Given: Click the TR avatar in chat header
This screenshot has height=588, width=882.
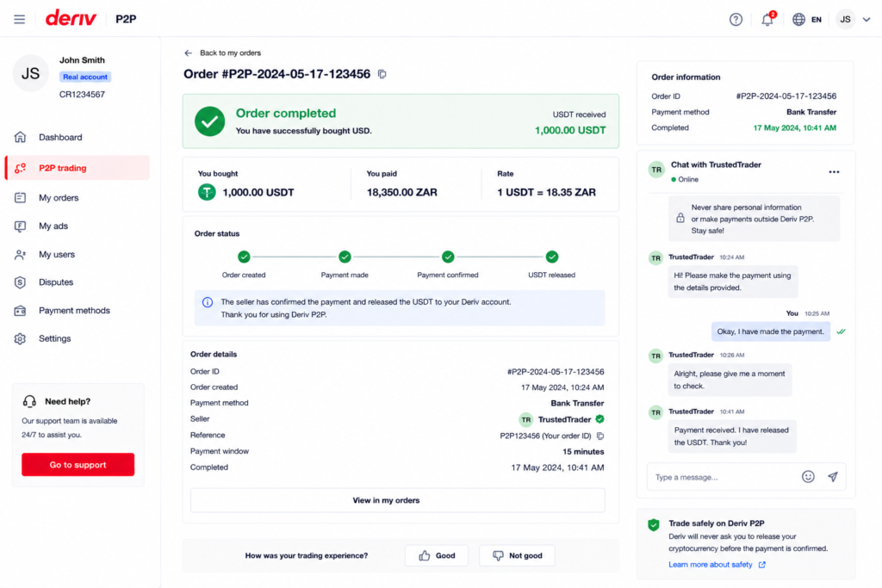Looking at the screenshot, I should point(656,170).
